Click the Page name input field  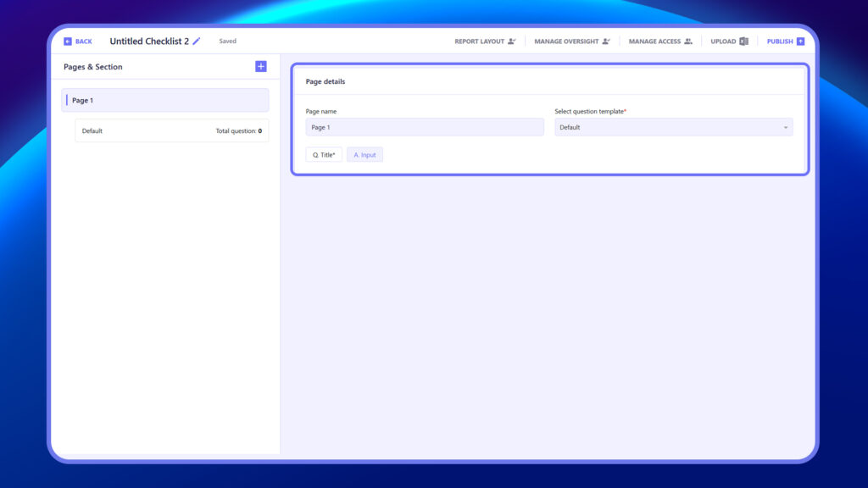tap(425, 127)
